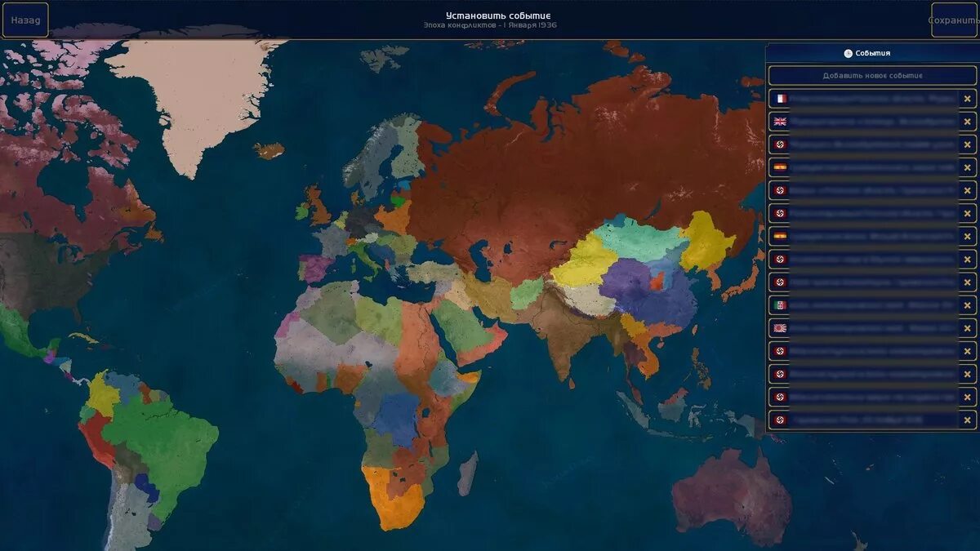This screenshot has height=551, width=980.
Task: Click the События panel header icon
Action: pyautogui.click(x=848, y=54)
